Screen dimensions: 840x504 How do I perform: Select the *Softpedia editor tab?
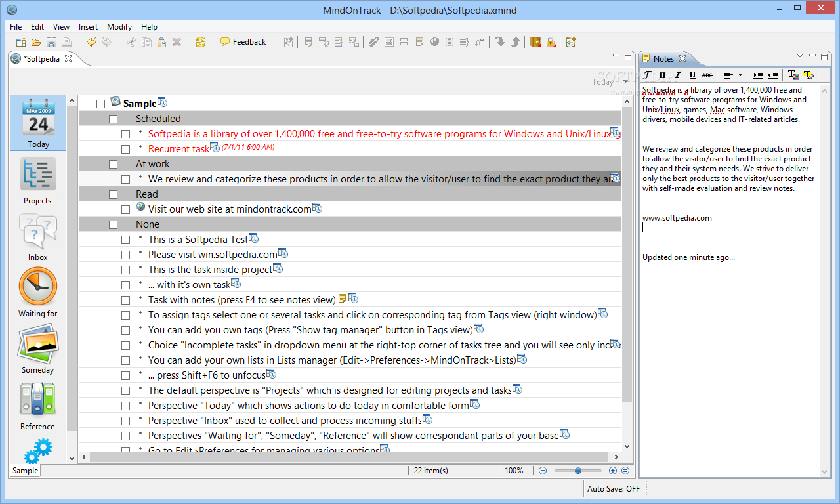point(41,59)
